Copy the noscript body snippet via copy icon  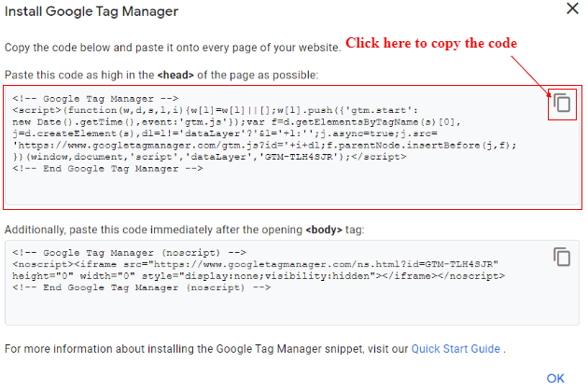click(x=562, y=257)
